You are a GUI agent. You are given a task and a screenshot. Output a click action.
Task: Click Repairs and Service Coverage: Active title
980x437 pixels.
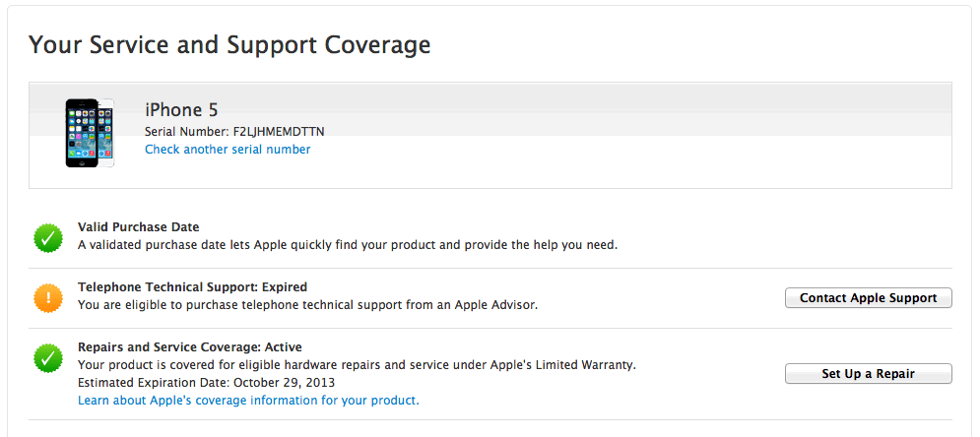click(x=190, y=346)
